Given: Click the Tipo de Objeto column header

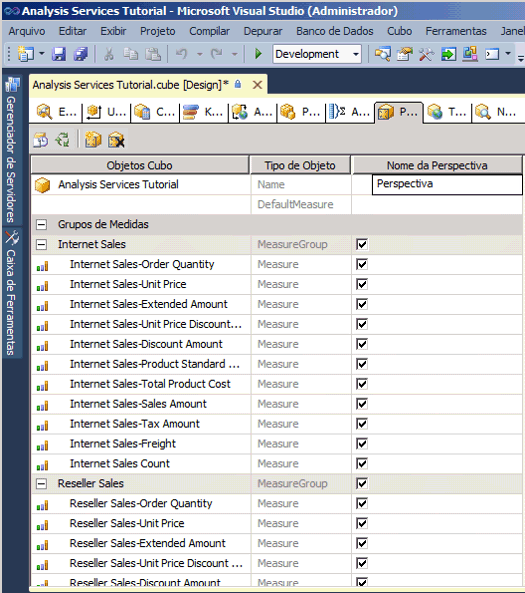Looking at the screenshot, I should 300,165.
